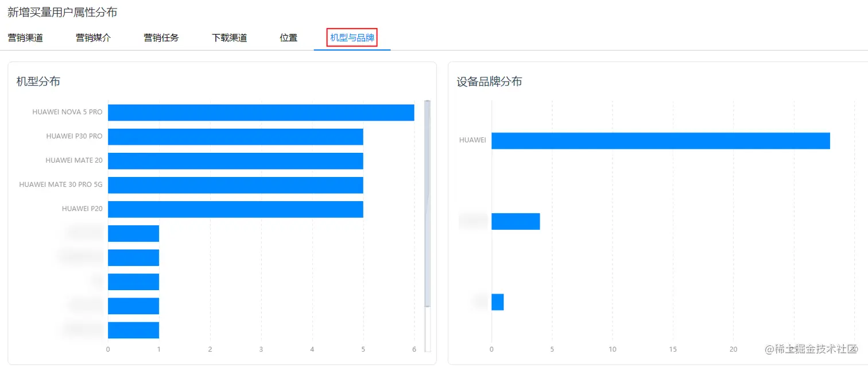Click the HUAWEI P20 bar
The image size is (868, 366).
pyautogui.click(x=235, y=209)
